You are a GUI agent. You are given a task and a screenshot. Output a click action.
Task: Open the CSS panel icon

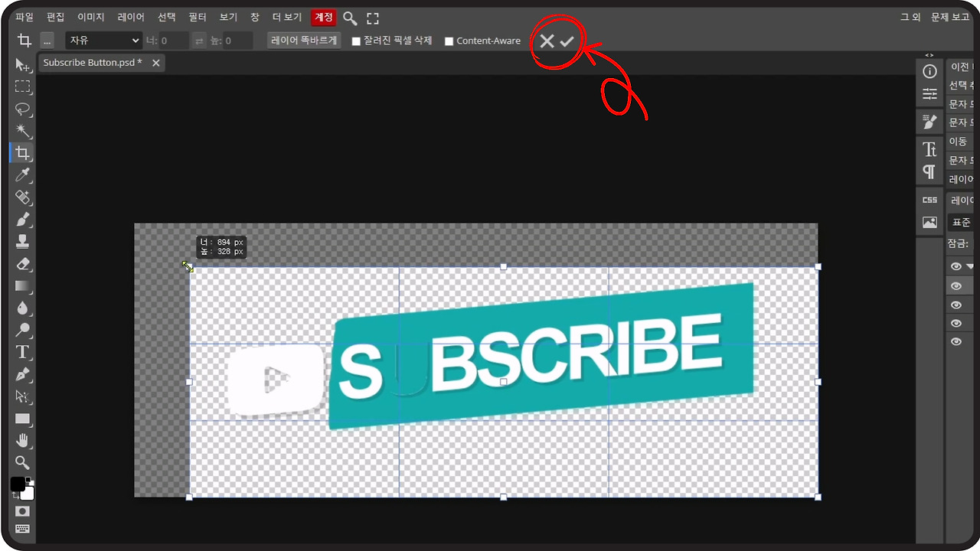pyautogui.click(x=929, y=200)
